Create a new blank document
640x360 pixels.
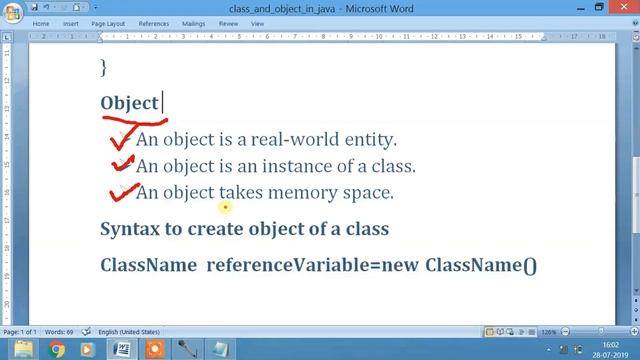click(76, 7)
